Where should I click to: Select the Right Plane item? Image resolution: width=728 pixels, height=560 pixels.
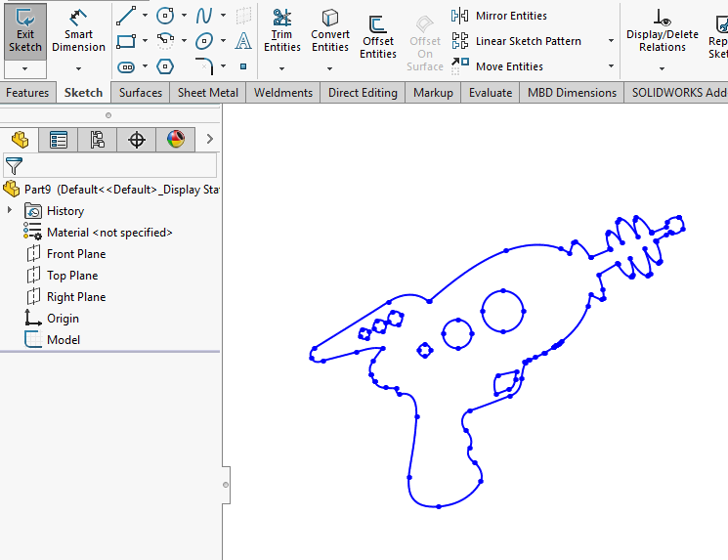65,297
